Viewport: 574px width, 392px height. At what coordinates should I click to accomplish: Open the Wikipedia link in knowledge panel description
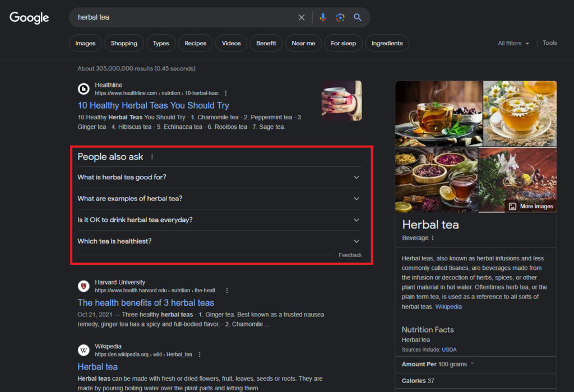(x=448, y=307)
